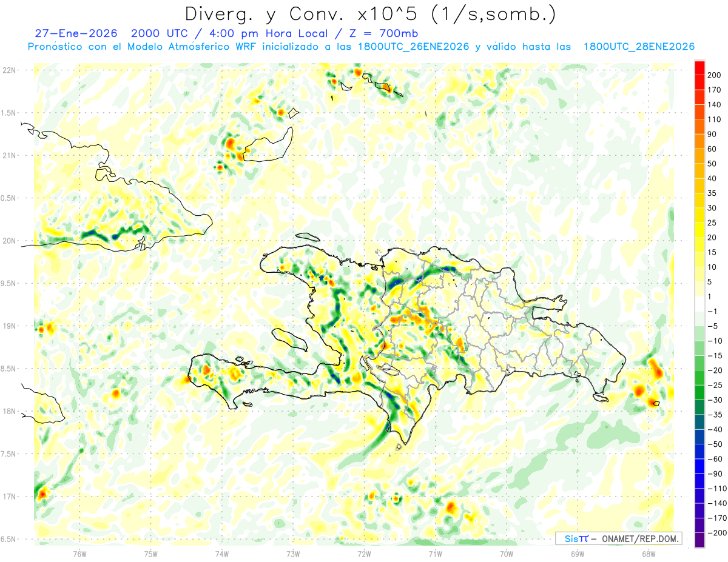Click the colorbar segment between -20 and -25
The height and width of the screenshot is (562, 728).
[x=699, y=378]
